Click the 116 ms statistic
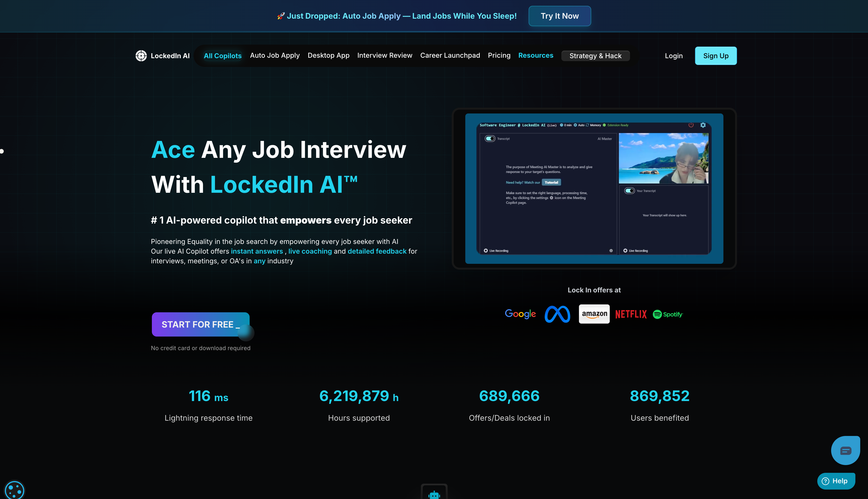The image size is (868, 499). pos(208,396)
